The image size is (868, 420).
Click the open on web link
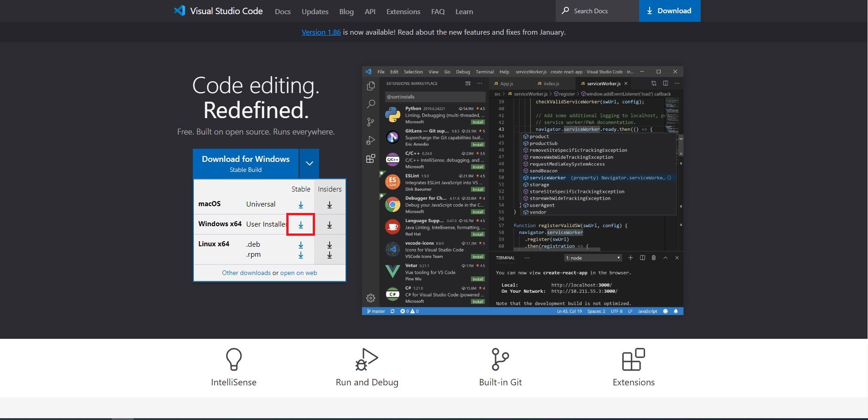coord(299,272)
